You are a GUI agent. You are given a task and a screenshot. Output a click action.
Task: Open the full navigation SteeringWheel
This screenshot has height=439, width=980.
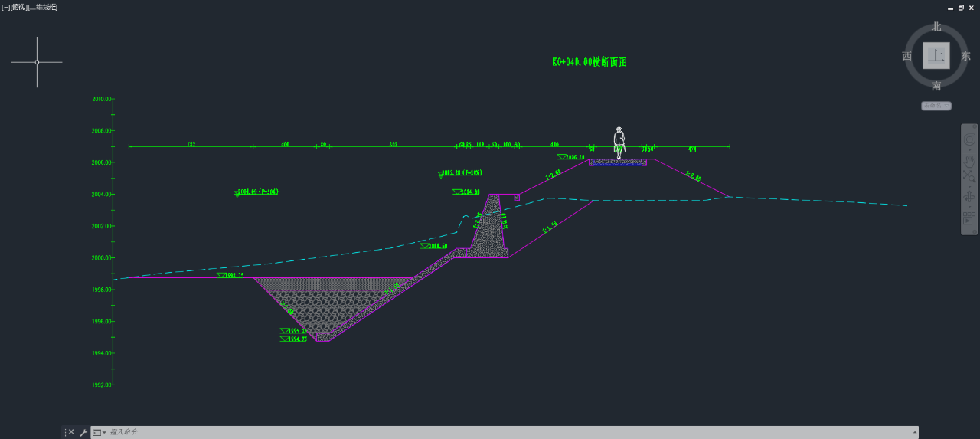point(969,139)
